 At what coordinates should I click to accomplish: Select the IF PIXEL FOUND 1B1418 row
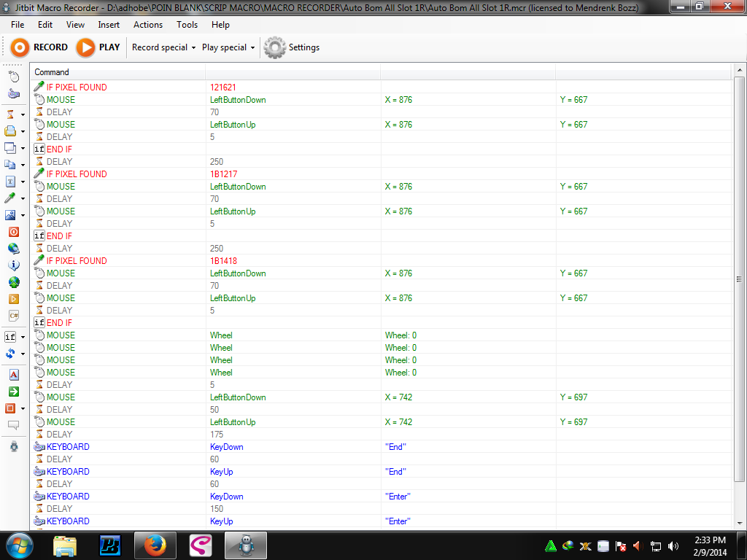381,260
